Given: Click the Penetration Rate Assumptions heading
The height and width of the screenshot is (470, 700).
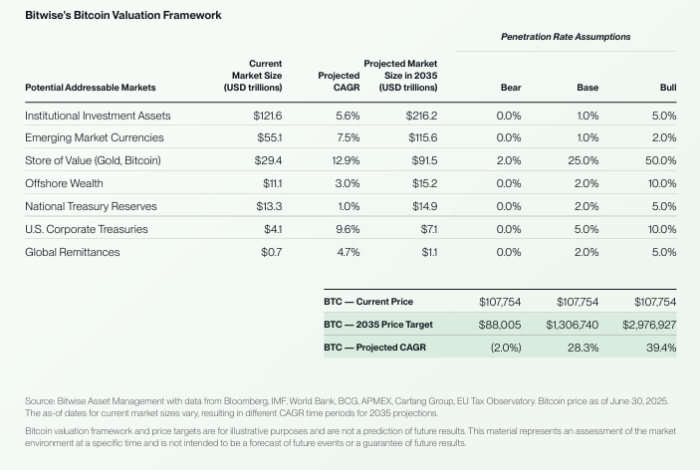Looking at the screenshot, I should [566, 36].
